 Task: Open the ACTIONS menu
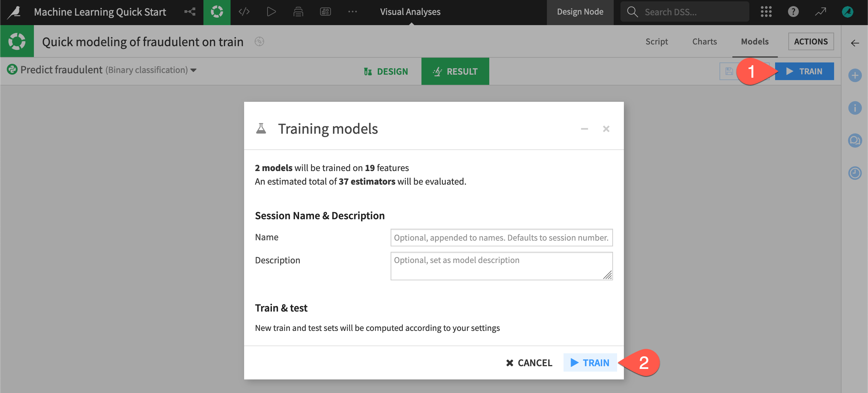pos(811,41)
